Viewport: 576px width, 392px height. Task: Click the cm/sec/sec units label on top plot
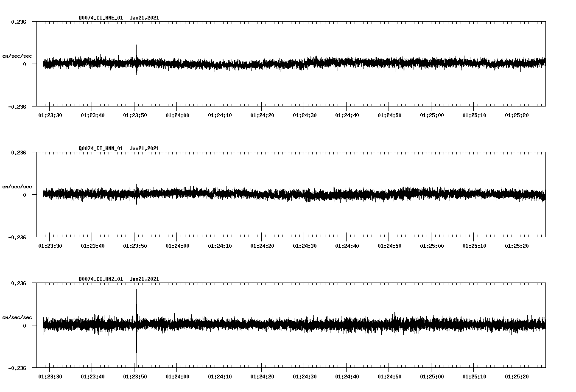17,56
